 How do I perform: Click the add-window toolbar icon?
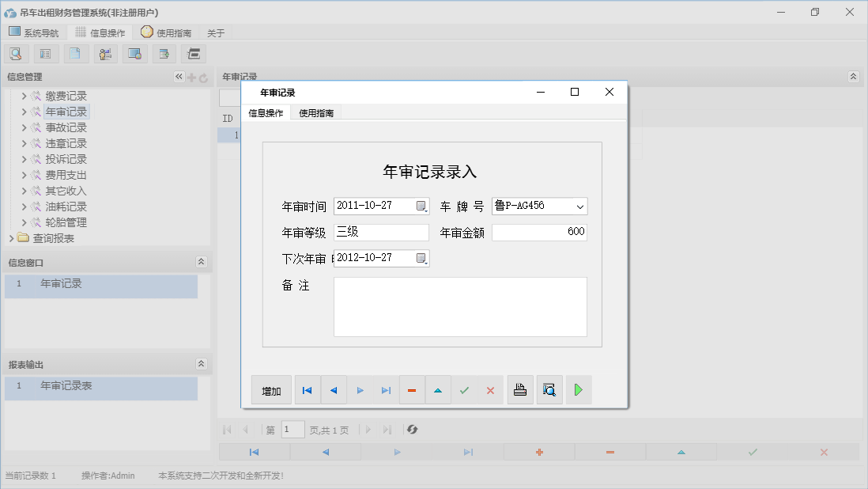pyautogui.click(x=164, y=53)
